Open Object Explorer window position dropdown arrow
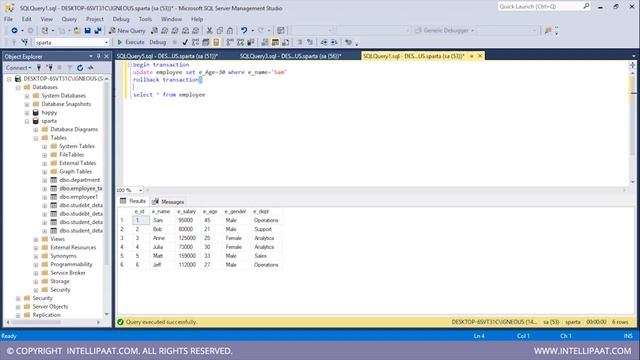This screenshot has height=360, width=640. click(x=91, y=56)
